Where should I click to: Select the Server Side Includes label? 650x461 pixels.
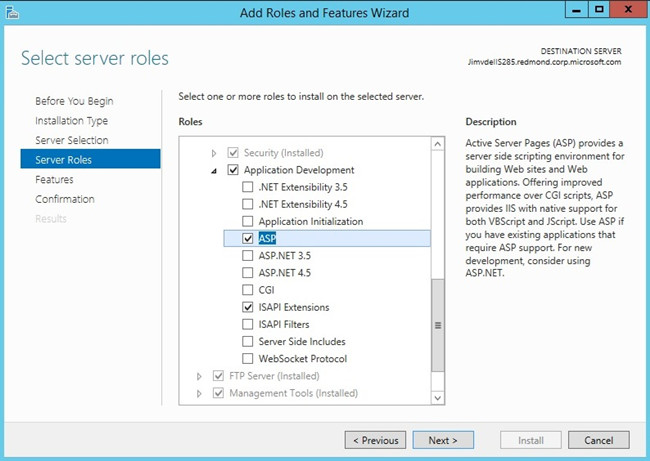tap(302, 342)
